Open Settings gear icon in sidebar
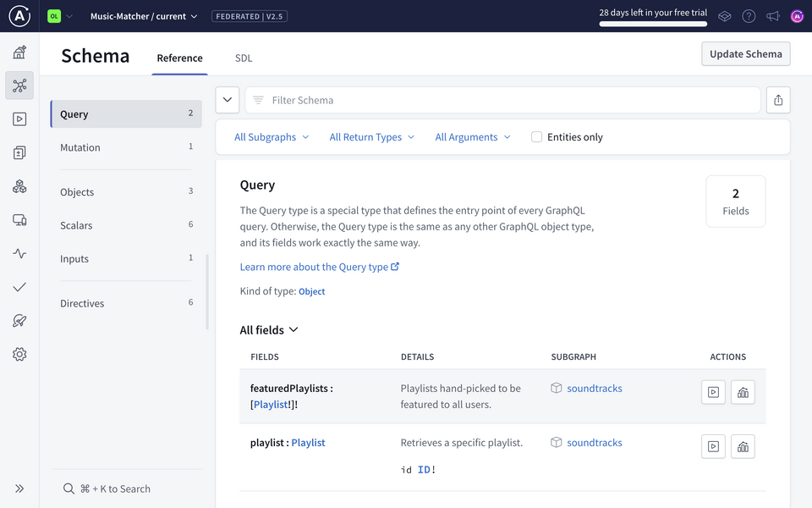The image size is (812, 508). [x=19, y=355]
